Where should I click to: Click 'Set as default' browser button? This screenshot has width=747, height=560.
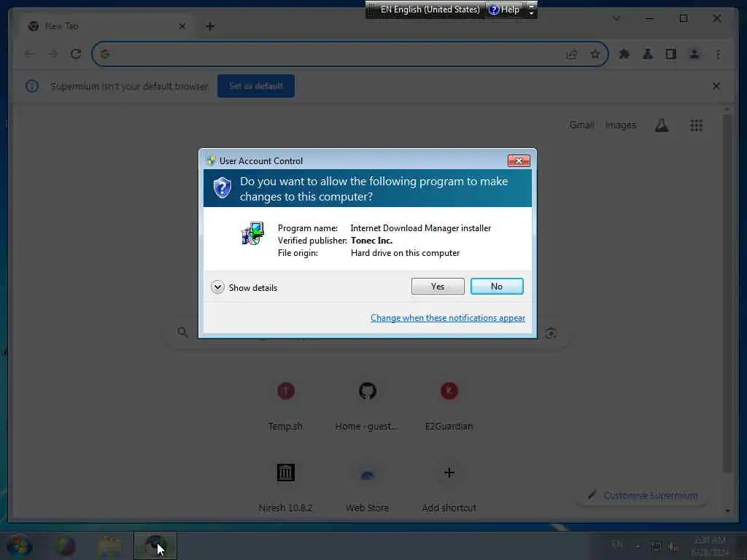pyautogui.click(x=256, y=86)
